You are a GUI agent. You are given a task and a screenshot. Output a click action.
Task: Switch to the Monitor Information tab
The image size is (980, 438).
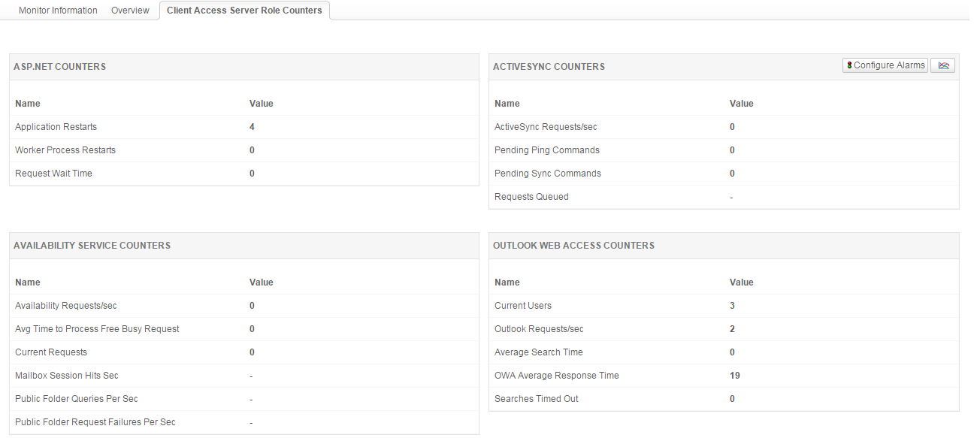58,11
